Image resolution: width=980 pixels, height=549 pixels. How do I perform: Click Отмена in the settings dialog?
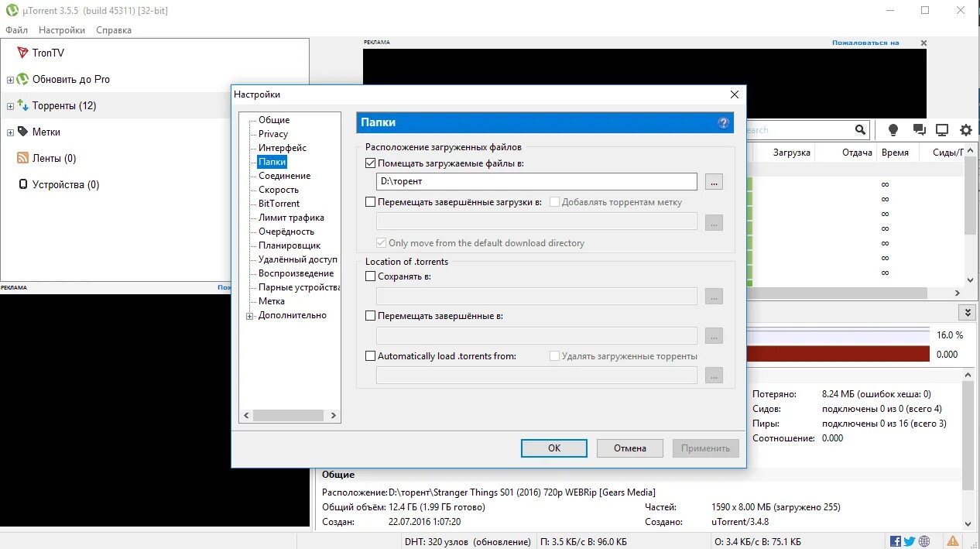coord(630,448)
